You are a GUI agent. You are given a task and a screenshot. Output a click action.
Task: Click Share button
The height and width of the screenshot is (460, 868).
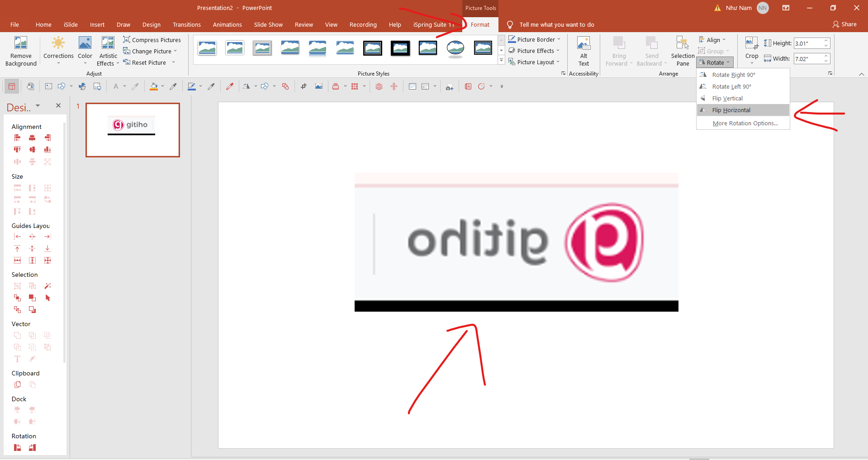844,24
